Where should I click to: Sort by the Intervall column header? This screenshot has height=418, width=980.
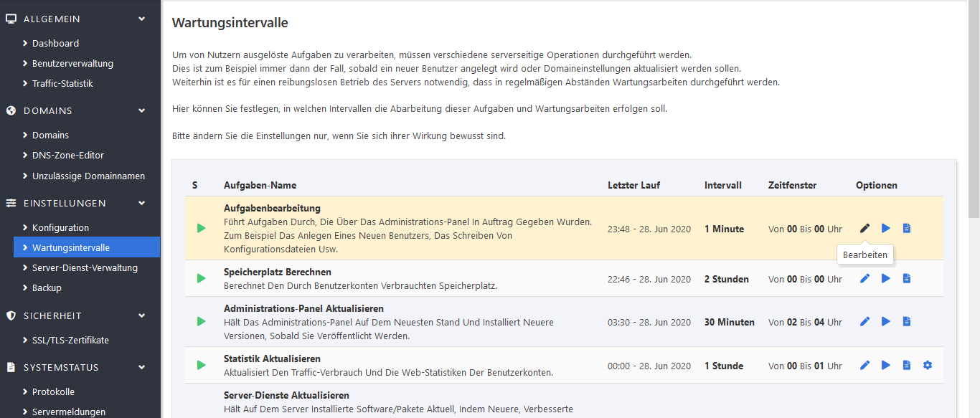click(722, 185)
